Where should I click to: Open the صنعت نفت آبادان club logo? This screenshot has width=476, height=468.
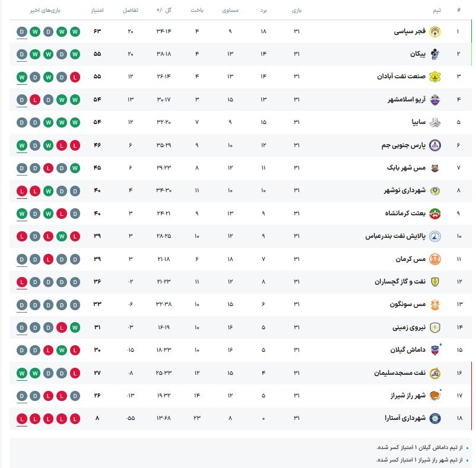(x=435, y=77)
